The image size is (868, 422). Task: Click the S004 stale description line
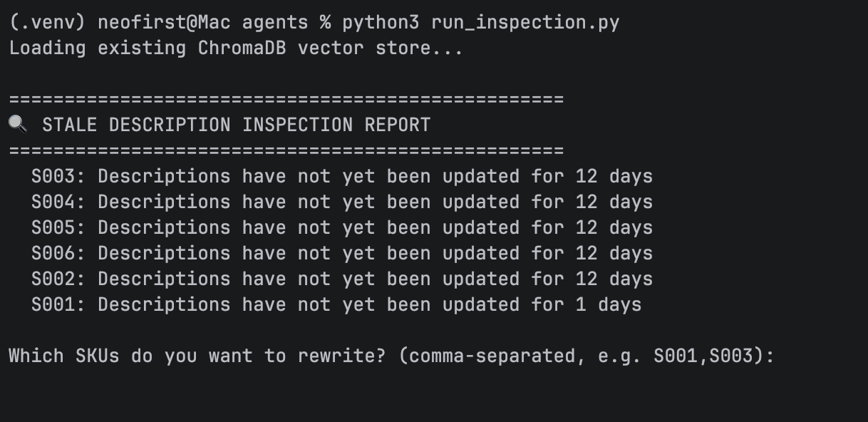(x=342, y=202)
